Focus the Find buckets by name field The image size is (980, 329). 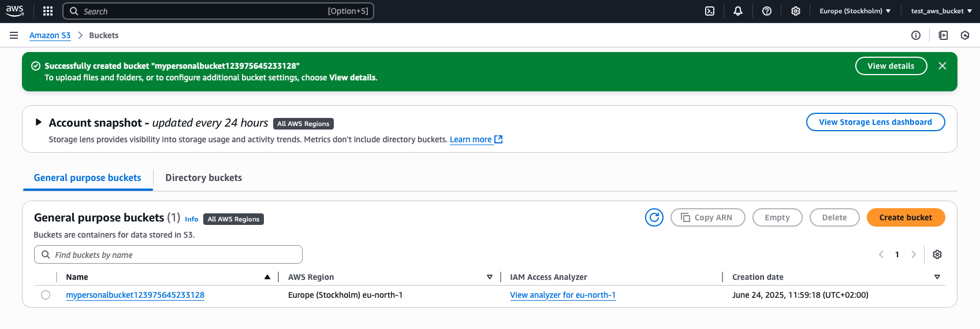pyautogui.click(x=168, y=254)
